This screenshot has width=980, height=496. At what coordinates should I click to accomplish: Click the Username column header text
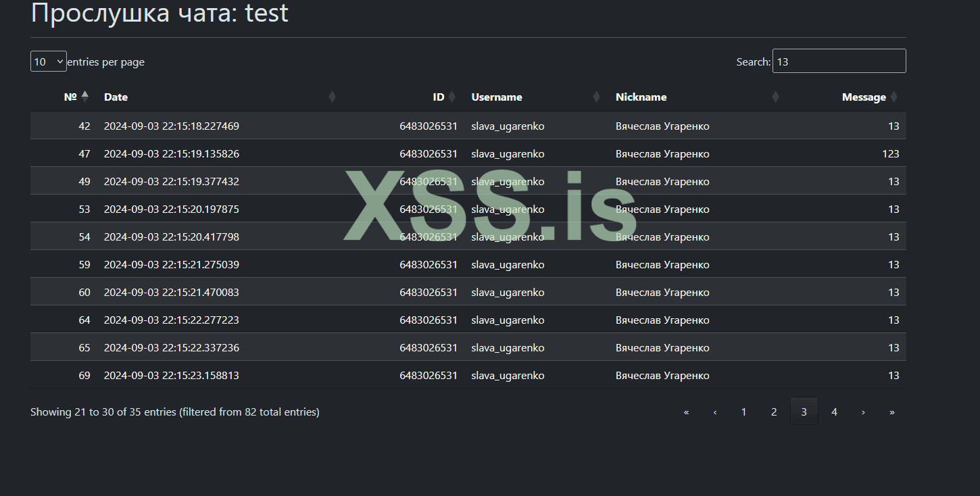(497, 97)
